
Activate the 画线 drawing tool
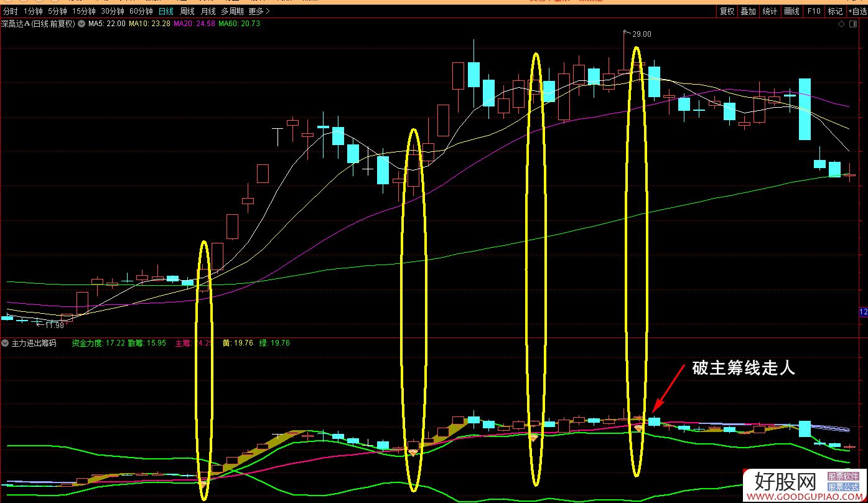[x=791, y=11]
